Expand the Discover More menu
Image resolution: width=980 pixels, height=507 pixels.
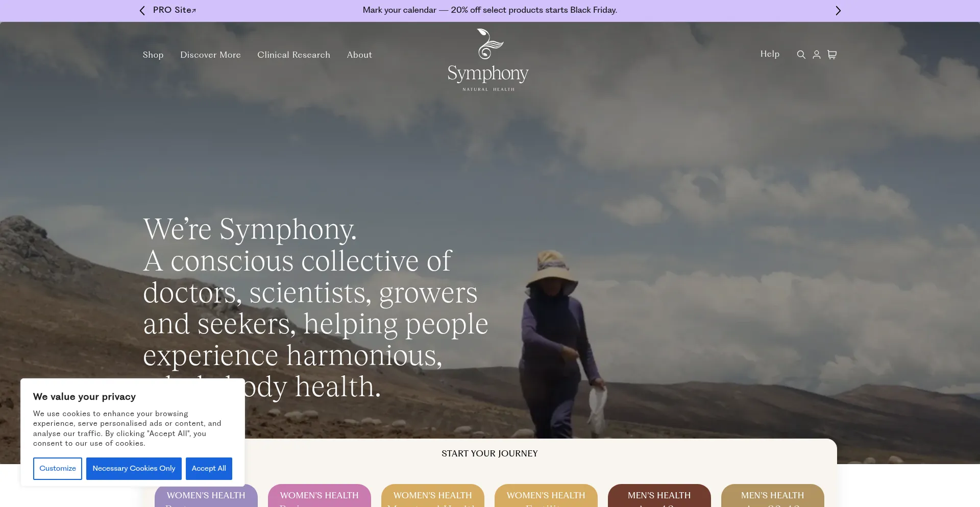pyautogui.click(x=210, y=55)
